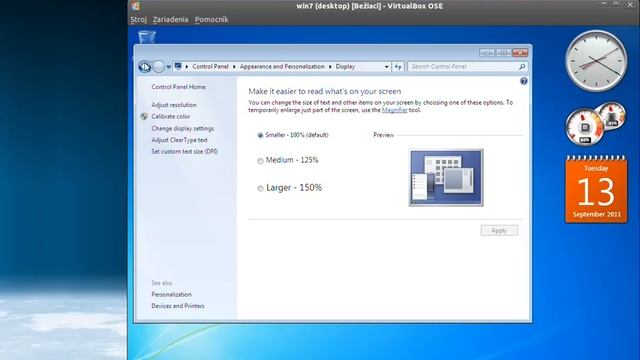Screen dimensions: 640x360
Task: Open Personalization under See also
Action: click(x=171, y=294)
